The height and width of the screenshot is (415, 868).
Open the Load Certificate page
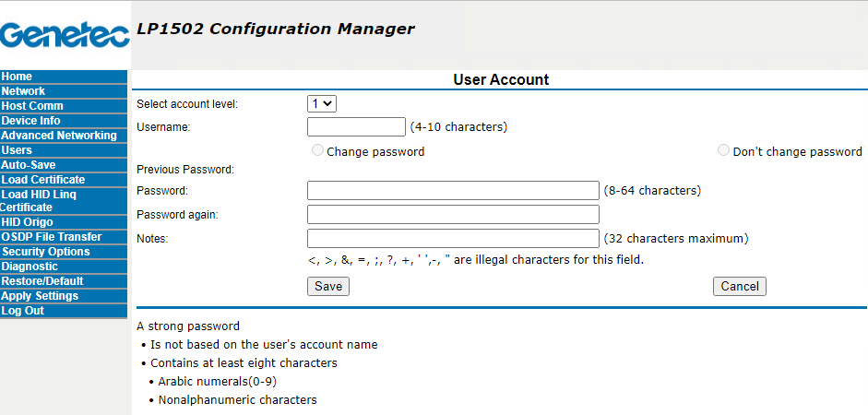[x=64, y=180]
